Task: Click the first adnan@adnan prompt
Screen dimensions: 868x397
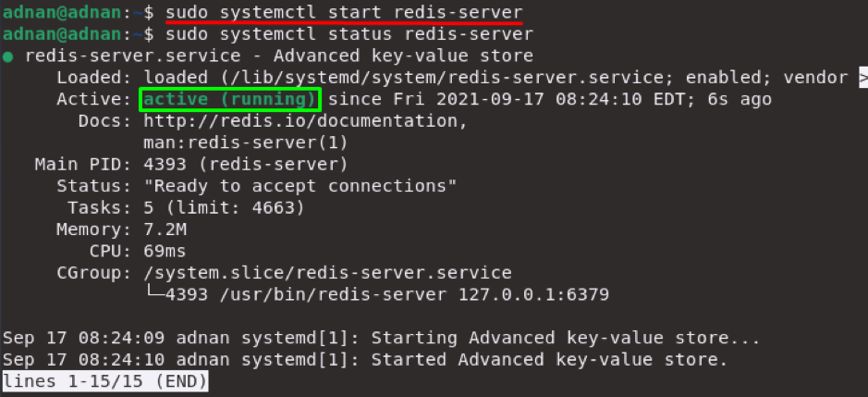Action: point(61,12)
